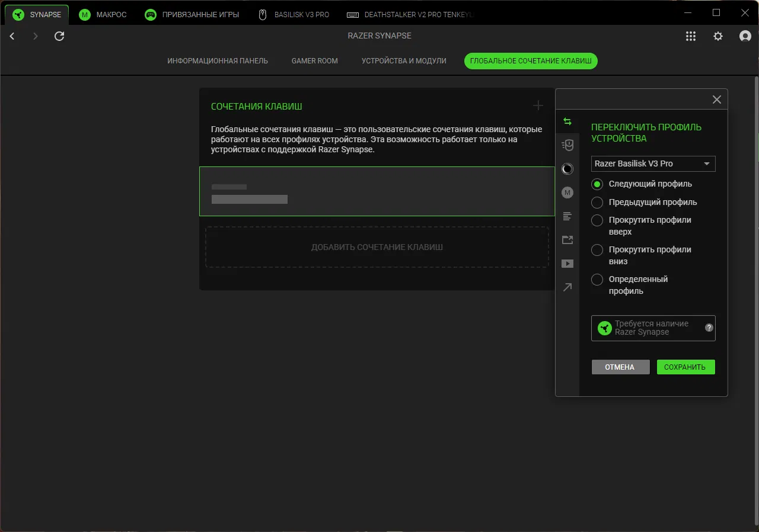Screen dimensions: 759x532
Task: Choose the macro M icon in sidebar
Action: pos(567,193)
